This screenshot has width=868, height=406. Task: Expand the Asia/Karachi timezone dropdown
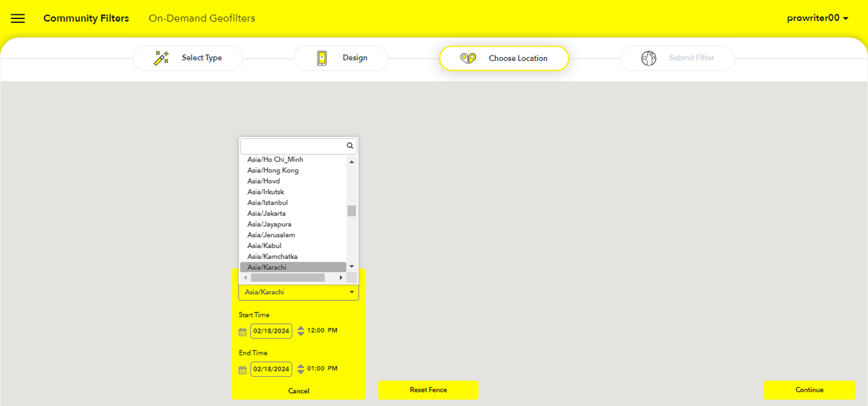pyautogui.click(x=298, y=292)
